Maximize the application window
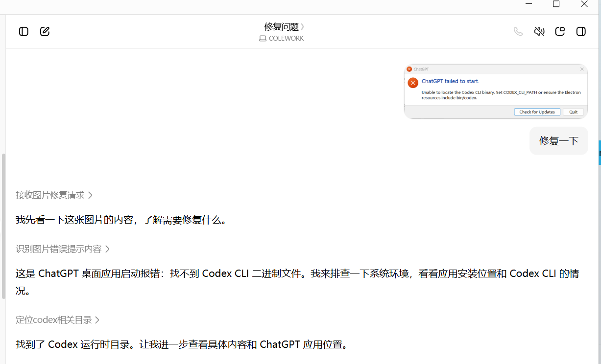 point(556,4)
